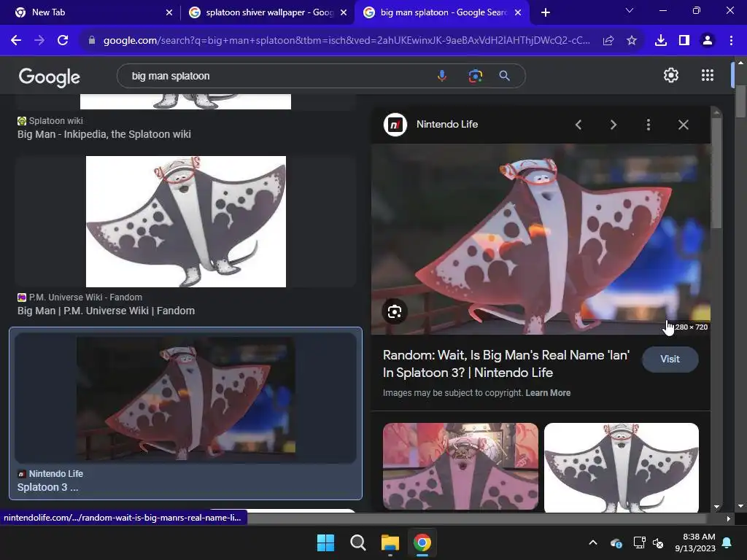Open the Chrome three-dot menu
The image size is (747, 560).
(x=731, y=41)
